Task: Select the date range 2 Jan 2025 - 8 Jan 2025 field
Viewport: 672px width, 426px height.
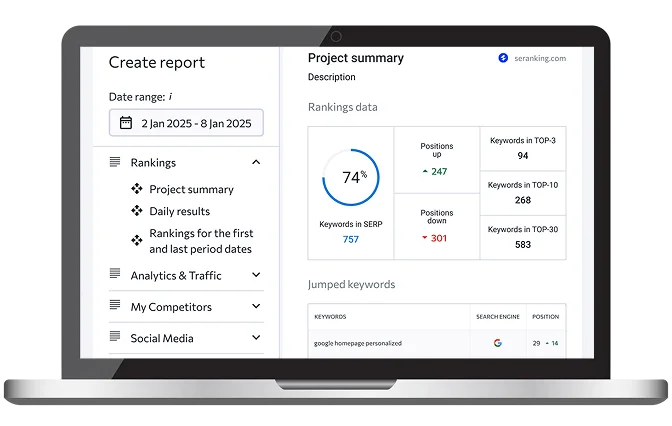Action: [x=186, y=123]
